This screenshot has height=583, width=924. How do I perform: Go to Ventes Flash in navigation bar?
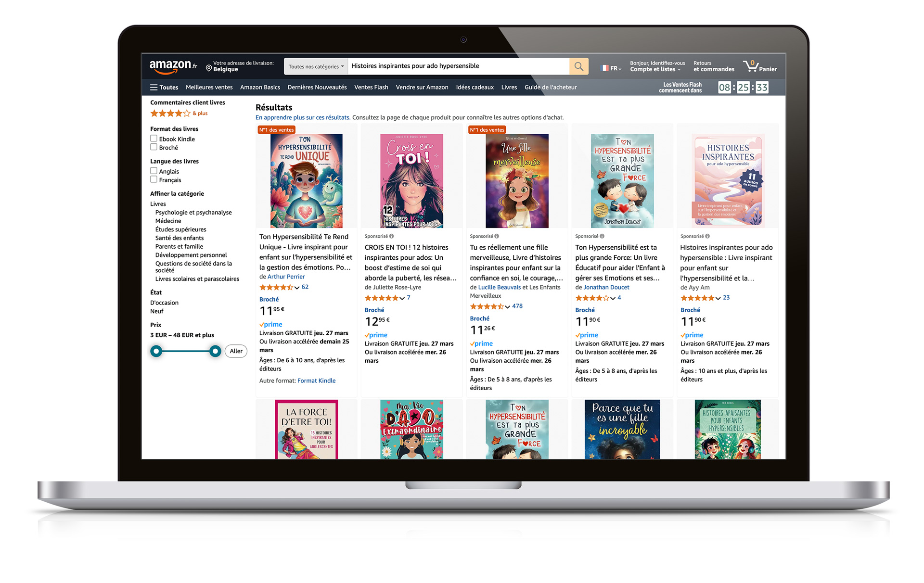tap(371, 88)
